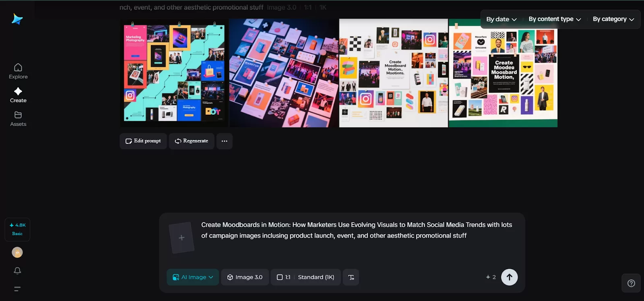The height and width of the screenshot is (301, 644).
Task: Open the user profile avatar
Action: tap(17, 252)
